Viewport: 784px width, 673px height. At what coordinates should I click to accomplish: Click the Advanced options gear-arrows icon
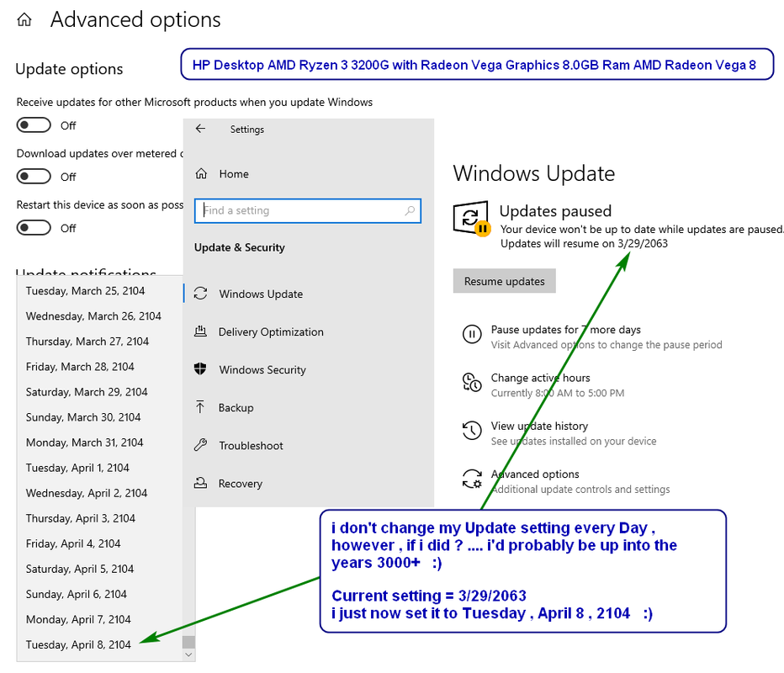pos(472,479)
